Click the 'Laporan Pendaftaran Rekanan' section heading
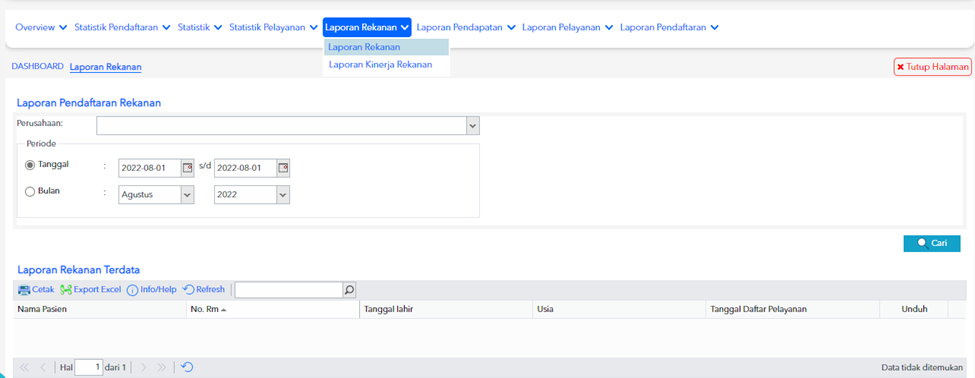 (89, 103)
